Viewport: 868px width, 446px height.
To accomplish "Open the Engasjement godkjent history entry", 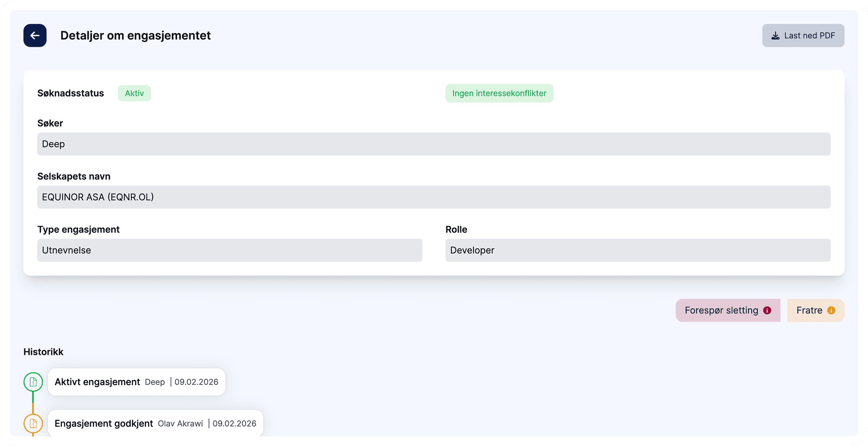I will [x=155, y=424].
